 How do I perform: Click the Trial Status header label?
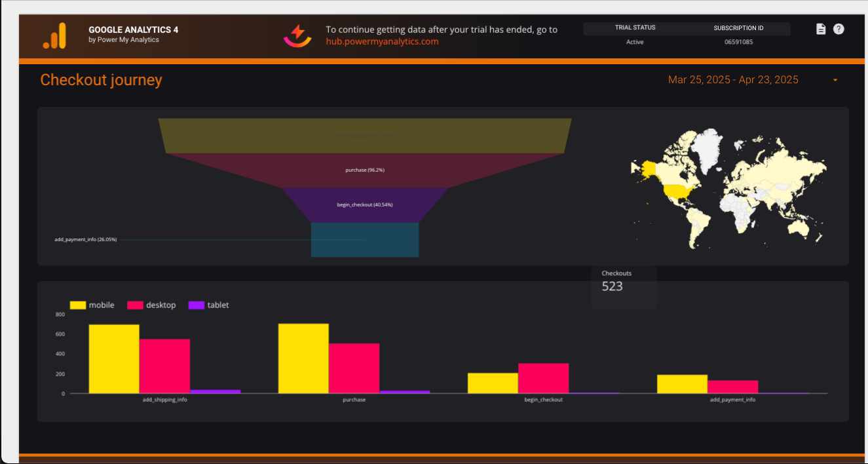635,28
